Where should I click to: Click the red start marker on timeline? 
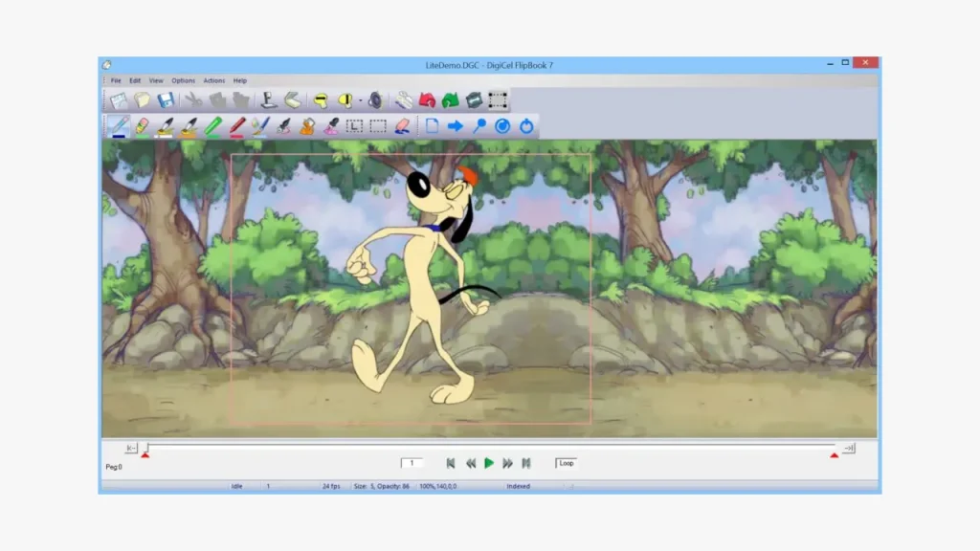click(145, 455)
